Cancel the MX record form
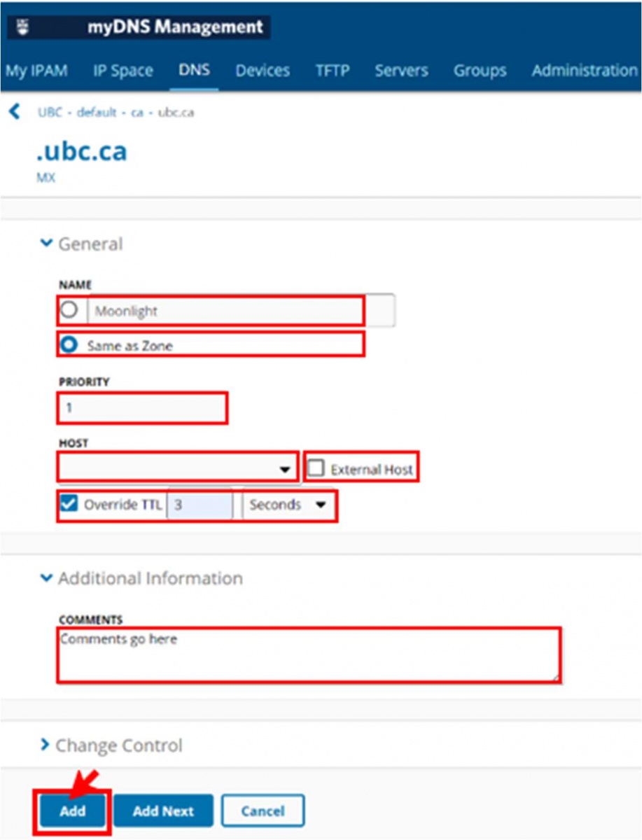 point(263,811)
